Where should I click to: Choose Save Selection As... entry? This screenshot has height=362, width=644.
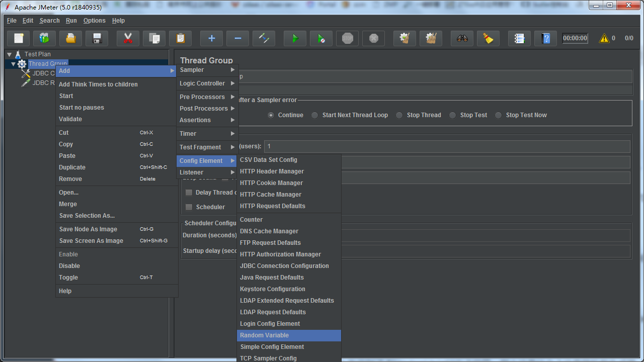point(117,216)
